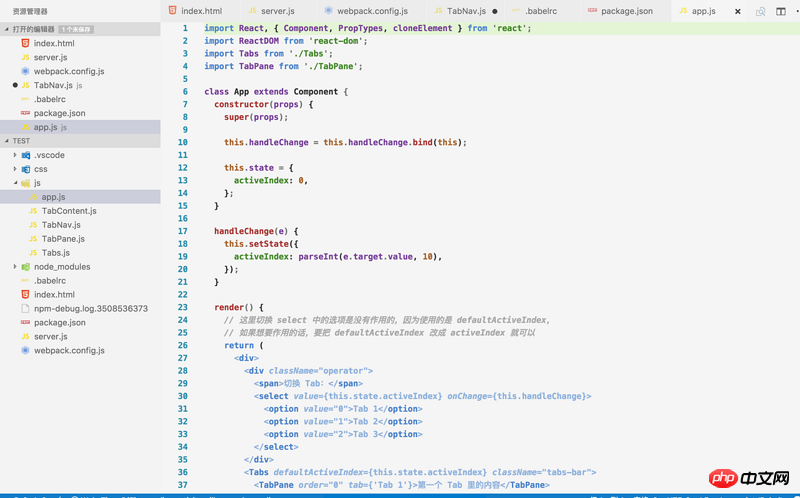
Task: Collapse the open editors section
Action: point(6,29)
